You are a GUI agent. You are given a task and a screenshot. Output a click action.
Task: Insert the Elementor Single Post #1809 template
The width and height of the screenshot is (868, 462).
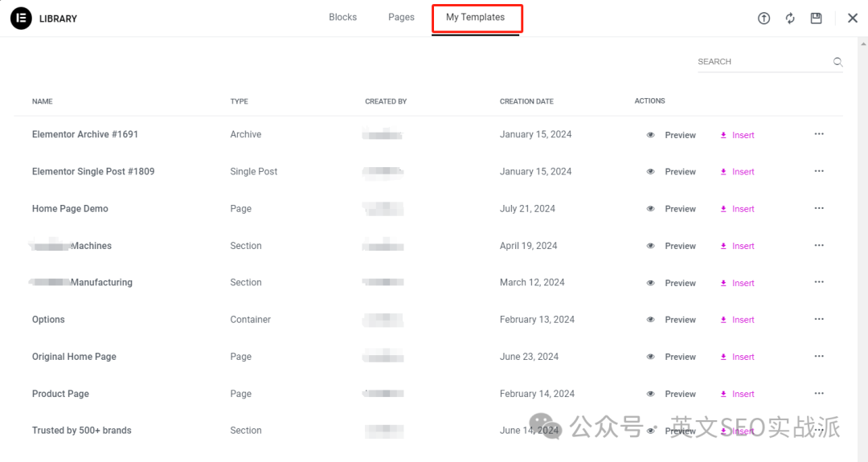pyautogui.click(x=737, y=172)
